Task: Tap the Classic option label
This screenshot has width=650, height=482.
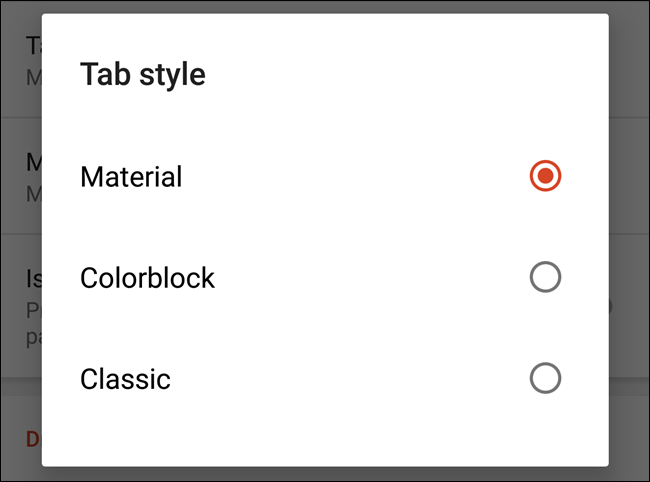Action: 125,379
